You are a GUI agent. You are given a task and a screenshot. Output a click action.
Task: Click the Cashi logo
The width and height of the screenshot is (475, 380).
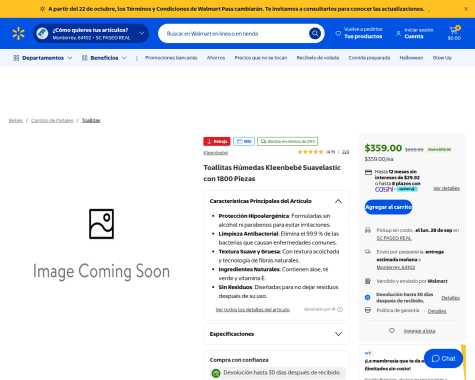pos(384,189)
